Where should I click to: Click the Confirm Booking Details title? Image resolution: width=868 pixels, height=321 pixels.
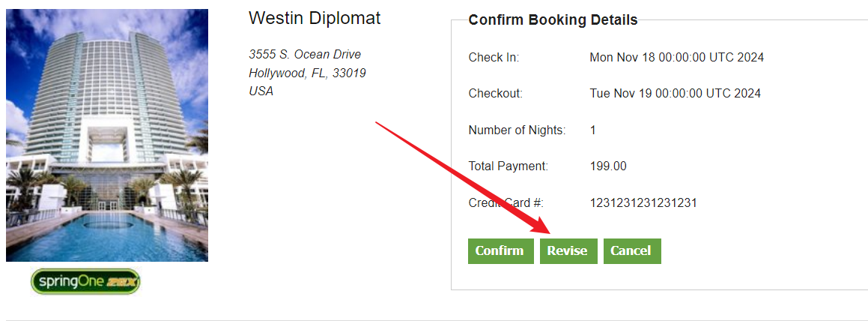pos(553,20)
